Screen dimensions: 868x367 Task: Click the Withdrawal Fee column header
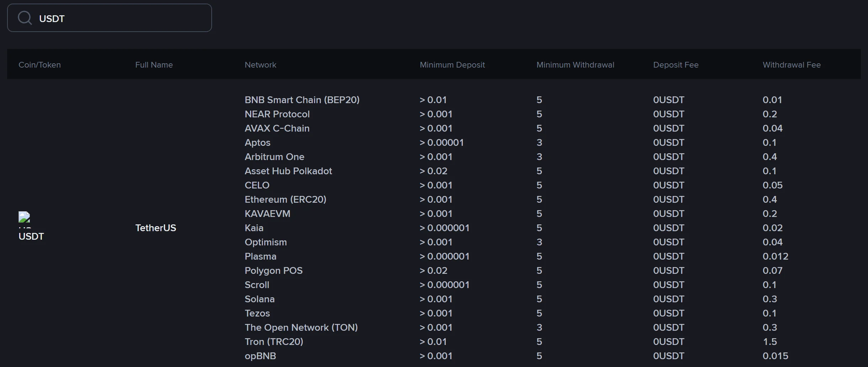(792, 65)
